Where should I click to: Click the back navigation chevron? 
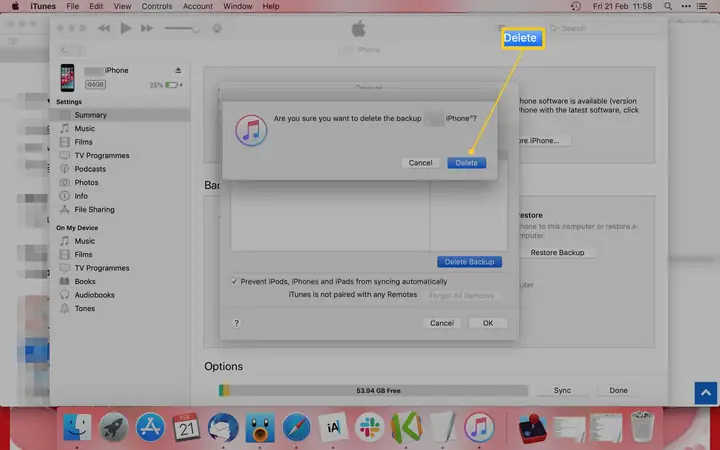coord(64,50)
